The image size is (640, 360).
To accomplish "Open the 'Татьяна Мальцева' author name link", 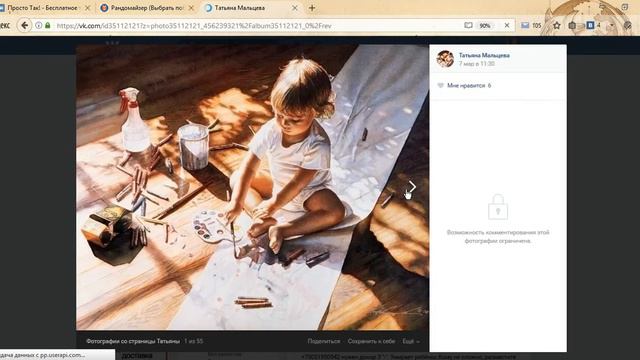I will [484, 55].
